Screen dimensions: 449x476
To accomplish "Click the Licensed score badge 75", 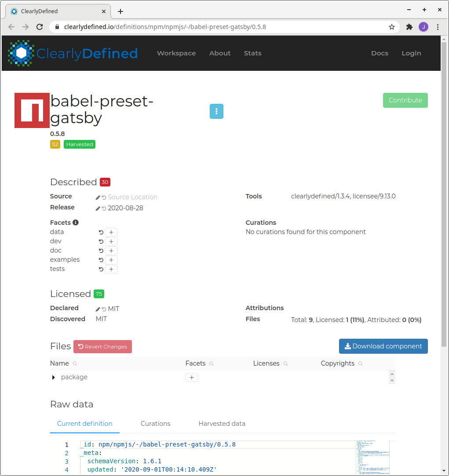I will (99, 294).
